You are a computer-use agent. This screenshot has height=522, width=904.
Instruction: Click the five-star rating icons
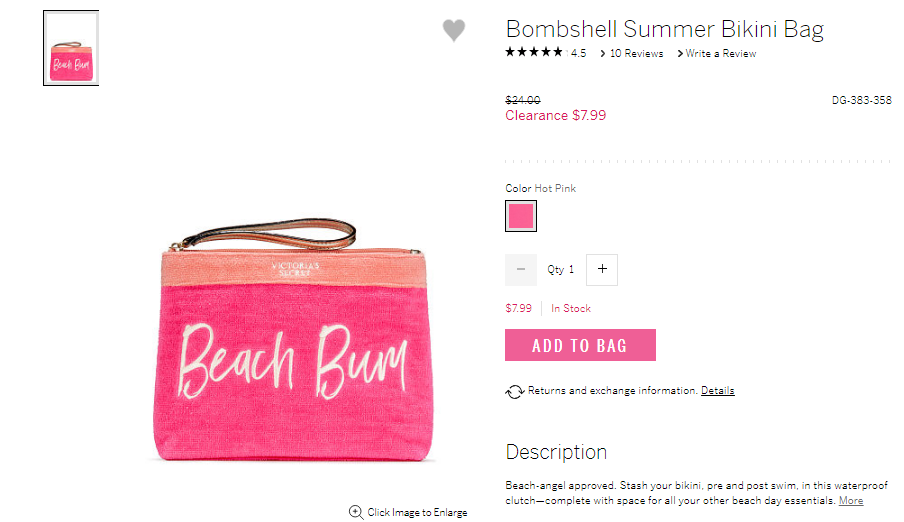click(534, 52)
